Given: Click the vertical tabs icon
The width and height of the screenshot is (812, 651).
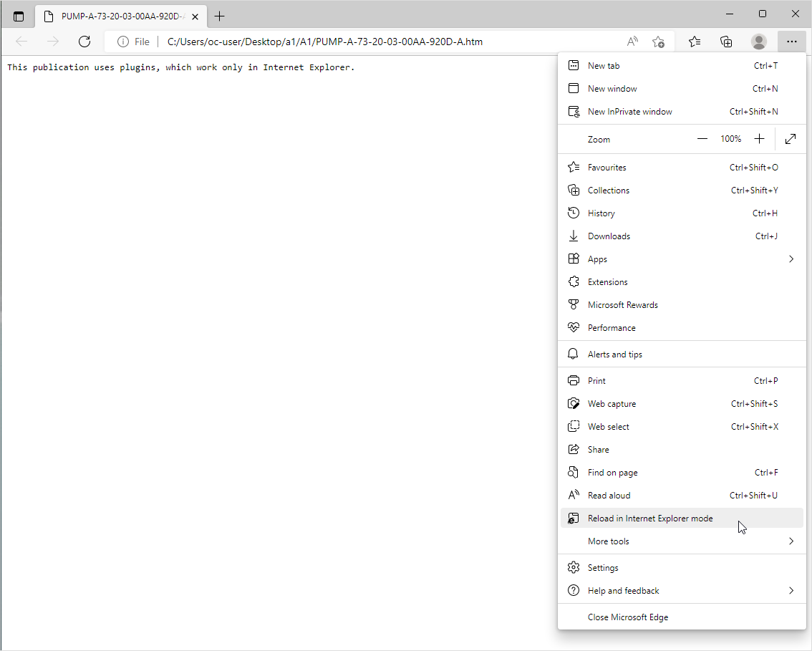Looking at the screenshot, I should pos(19,16).
